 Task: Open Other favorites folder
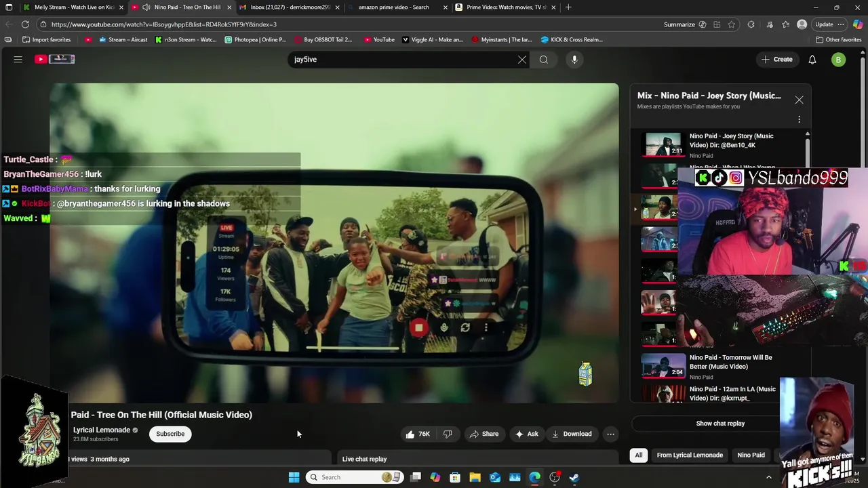point(838,40)
